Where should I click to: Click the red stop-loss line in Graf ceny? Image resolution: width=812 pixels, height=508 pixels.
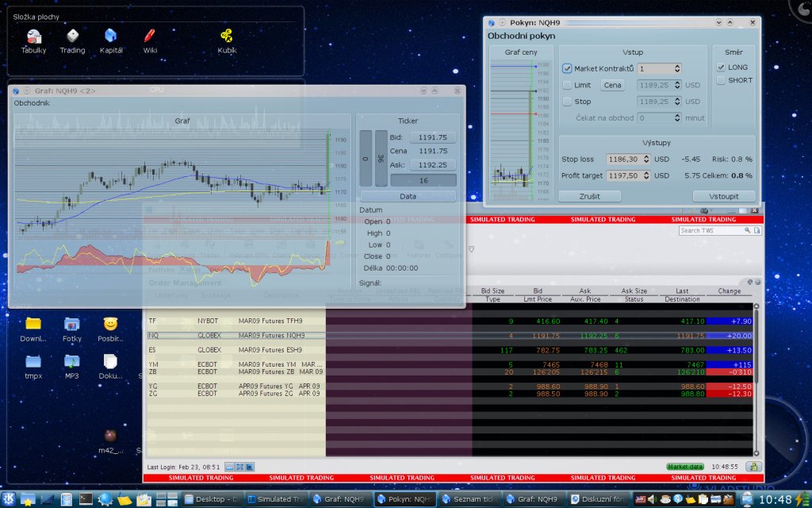[x=513, y=114]
